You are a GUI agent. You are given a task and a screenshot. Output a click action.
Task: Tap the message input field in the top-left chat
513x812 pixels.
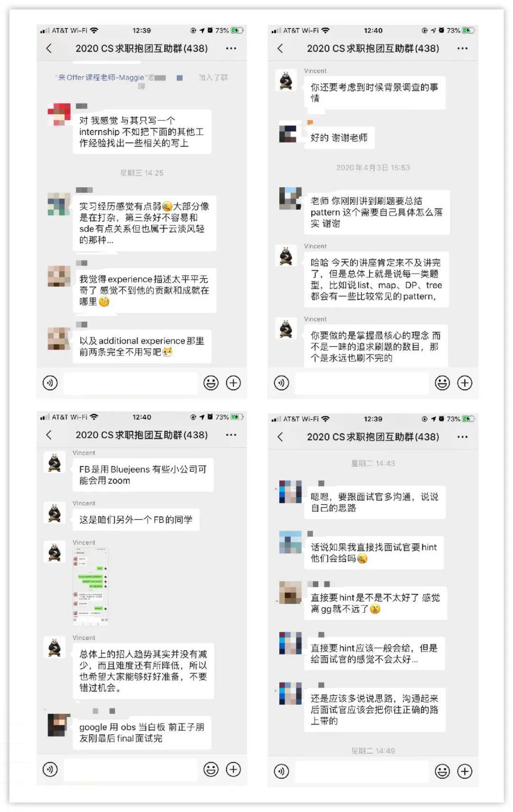tap(131, 383)
